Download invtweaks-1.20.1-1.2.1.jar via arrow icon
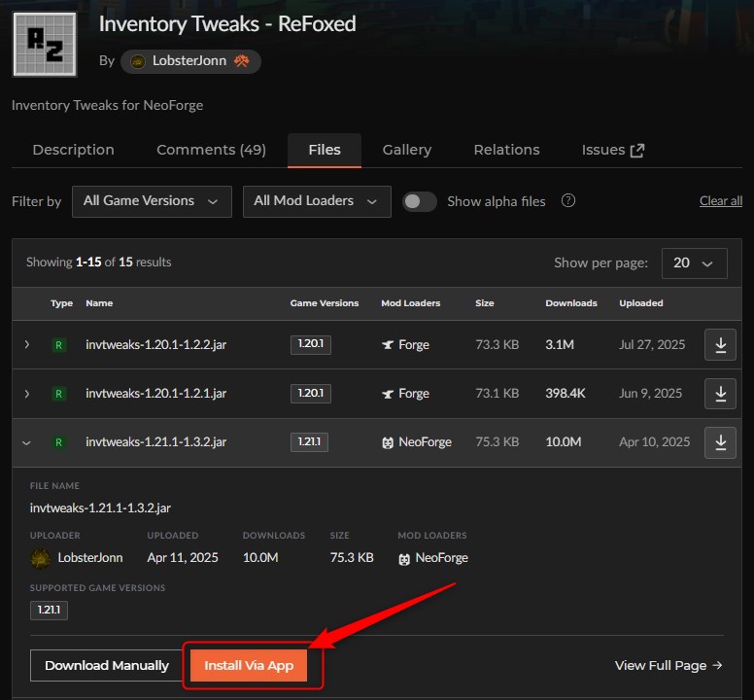Screen dimensions: 754x700 click(x=720, y=394)
